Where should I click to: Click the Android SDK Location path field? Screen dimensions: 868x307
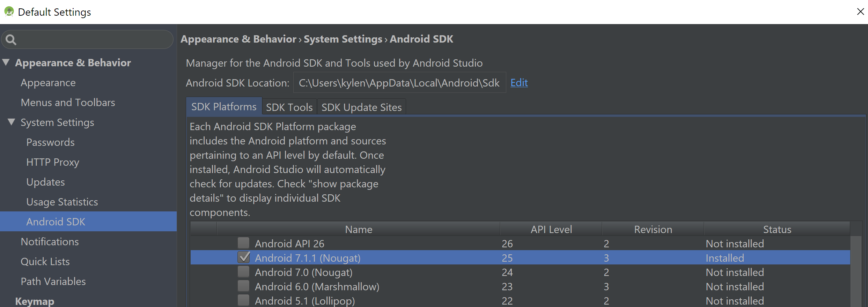coord(399,83)
